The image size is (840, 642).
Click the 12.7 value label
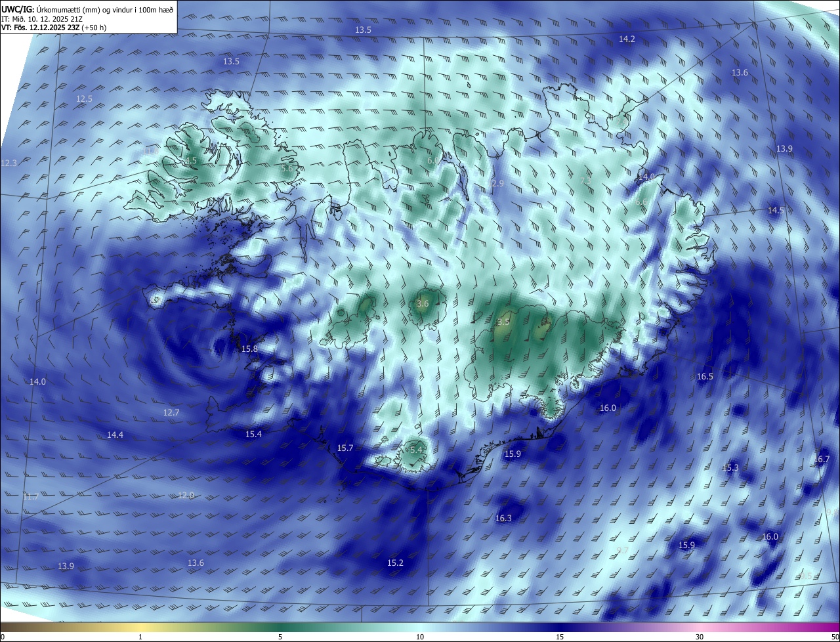[x=171, y=413]
